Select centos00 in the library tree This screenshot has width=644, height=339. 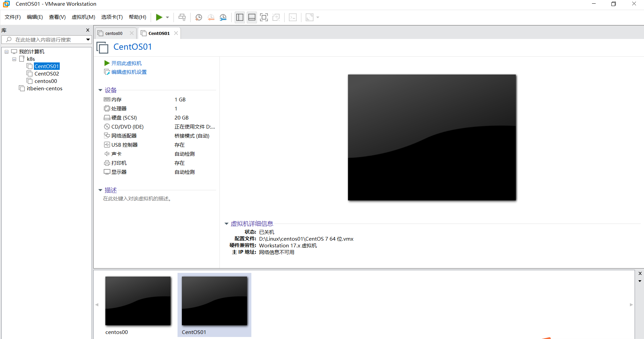46,81
